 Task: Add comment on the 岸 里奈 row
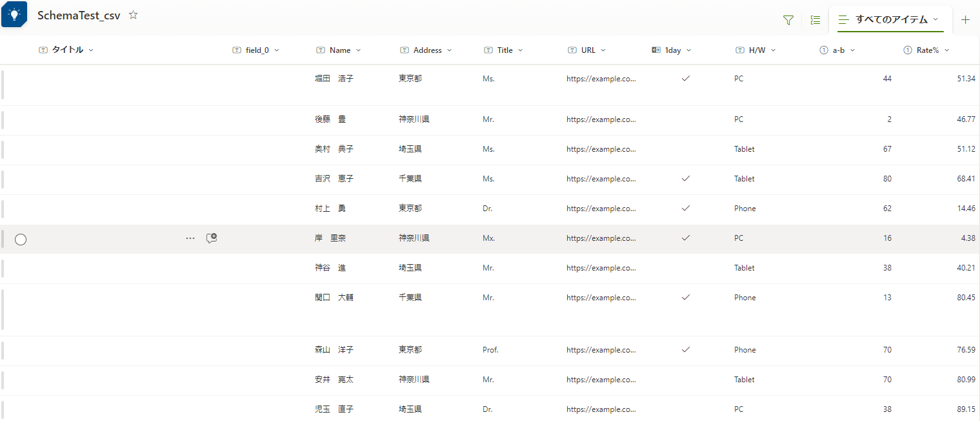coord(212,238)
